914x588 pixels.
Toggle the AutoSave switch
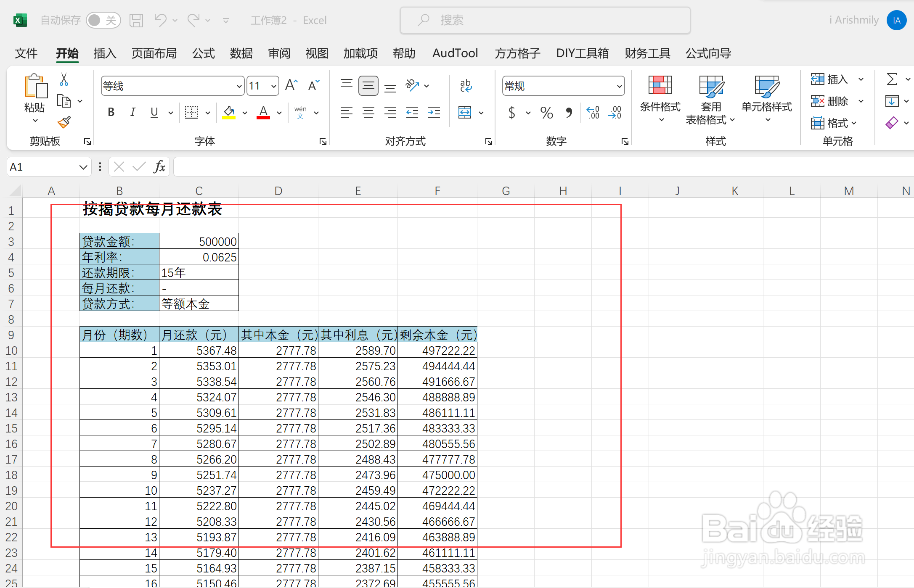coord(103,20)
